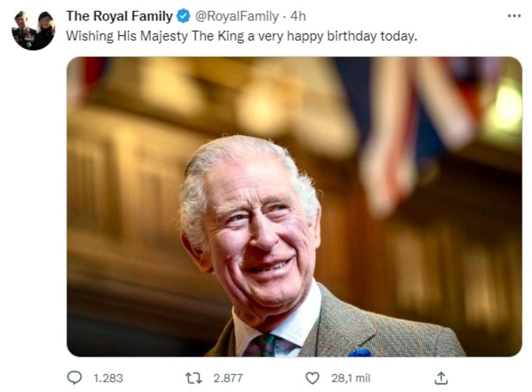Click the 28,1 mil likes count
The width and height of the screenshot is (532, 392).
tap(351, 378)
